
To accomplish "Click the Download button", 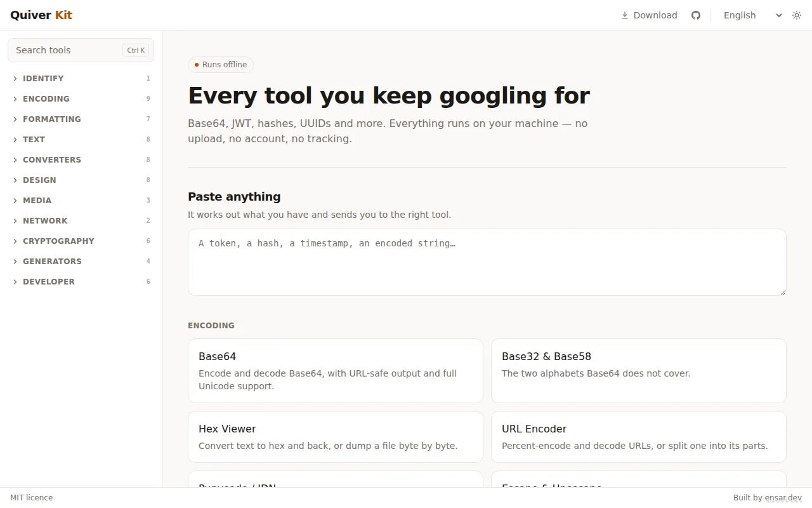I will [x=649, y=15].
